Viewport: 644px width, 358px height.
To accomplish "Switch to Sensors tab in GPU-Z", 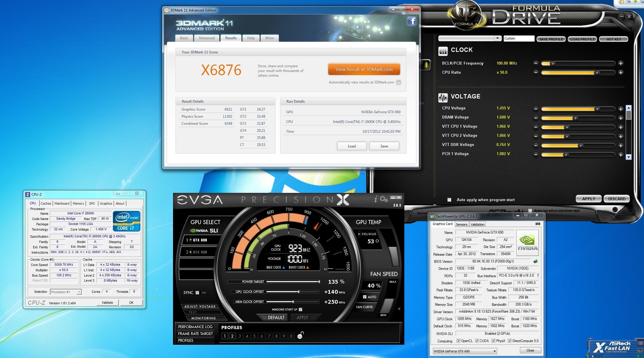I will [x=462, y=224].
